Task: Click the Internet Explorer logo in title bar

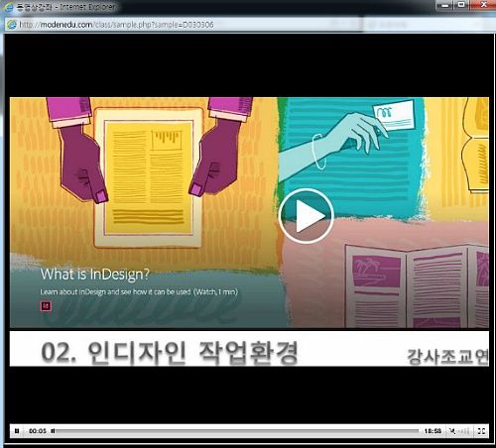Action: (x=9, y=7)
